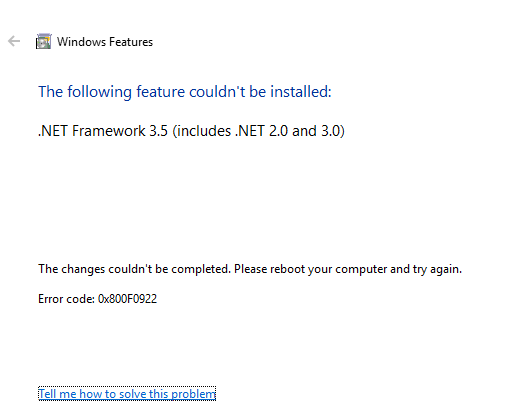
Task: Click the Windows Features window icon
Action: pos(44,41)
